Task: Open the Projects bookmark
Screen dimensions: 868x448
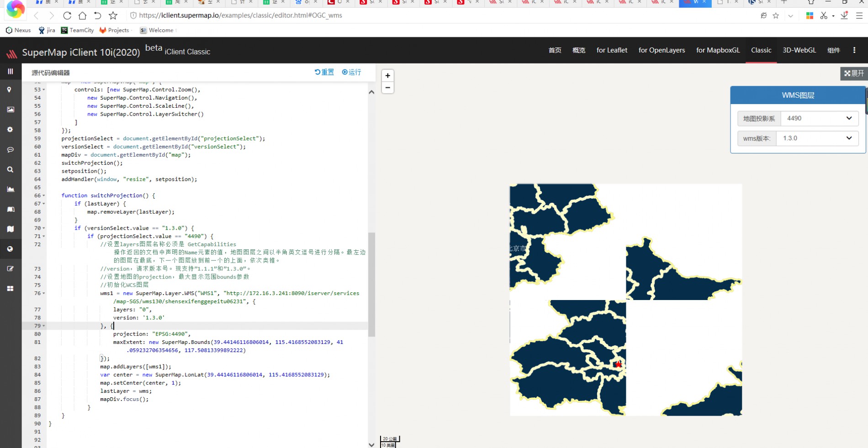Action: coord(114,30)
